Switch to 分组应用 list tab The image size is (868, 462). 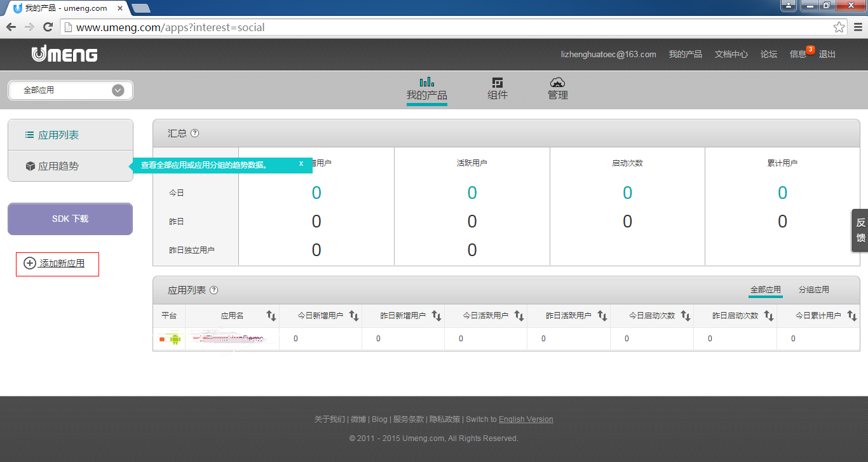814,290
